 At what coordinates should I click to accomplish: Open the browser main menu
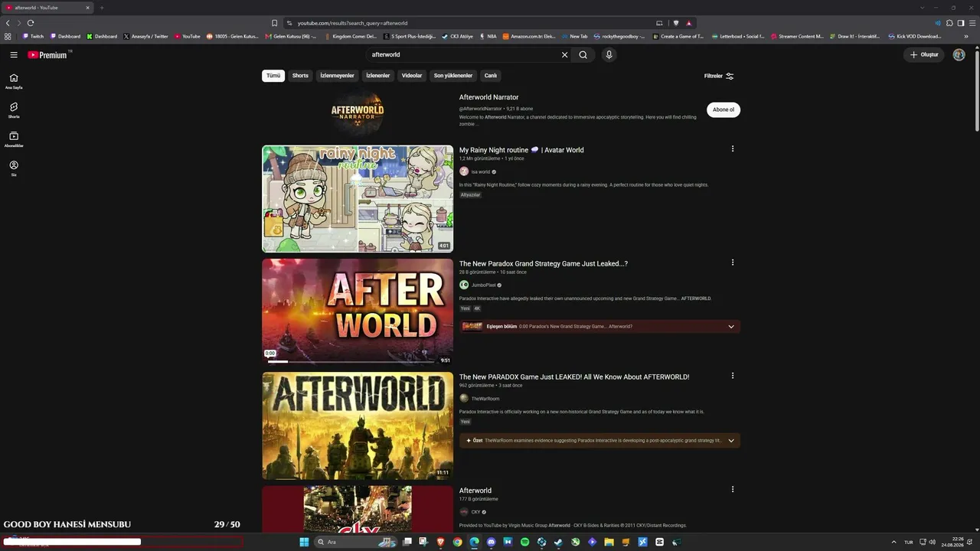coord(972,23)
